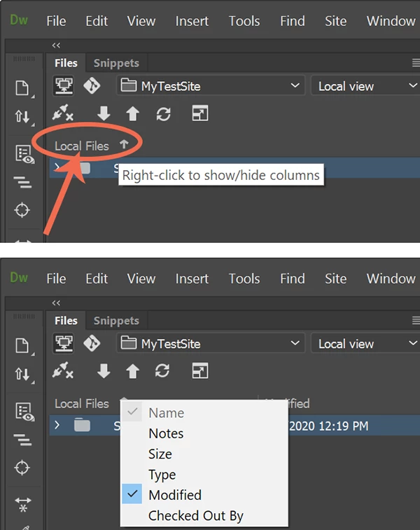
Task: Click Get files down arrow in column-menu window
Action: click(x=104, y=371)
